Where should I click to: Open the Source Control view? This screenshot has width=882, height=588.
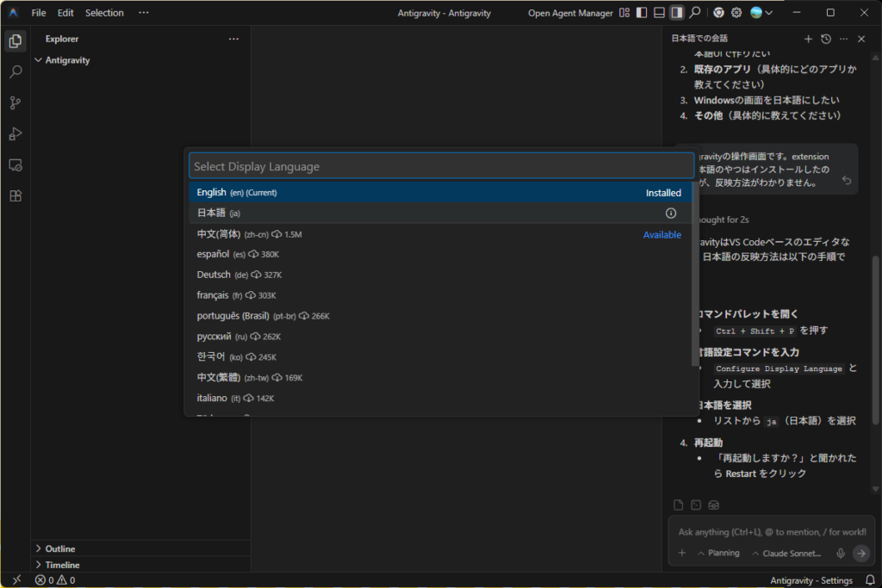tap(15, 103)
